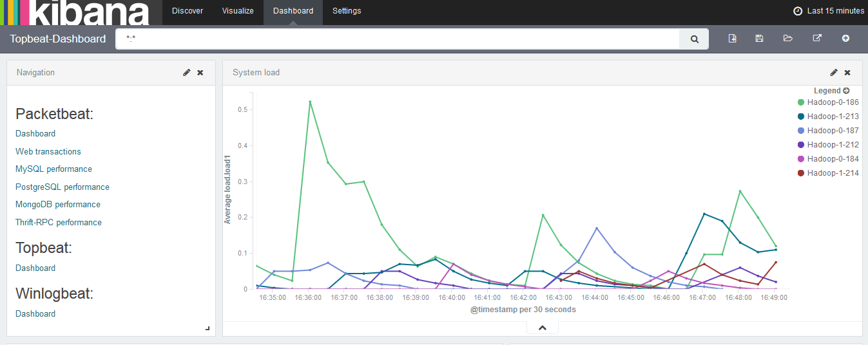The image size is (868, 345).
Task: Open PostgreSQL performance link
Action: [63, 187]
